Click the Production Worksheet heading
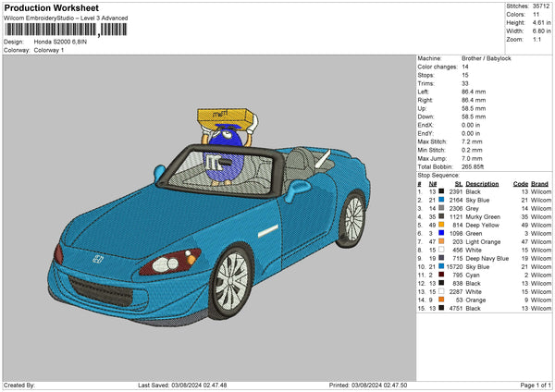 (52, 7)
